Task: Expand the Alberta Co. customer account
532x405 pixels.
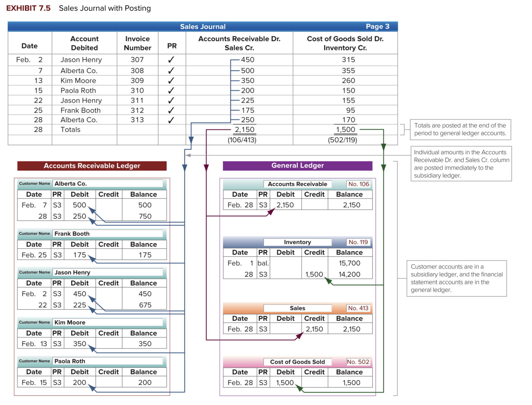Action: [x=70, y=183]
